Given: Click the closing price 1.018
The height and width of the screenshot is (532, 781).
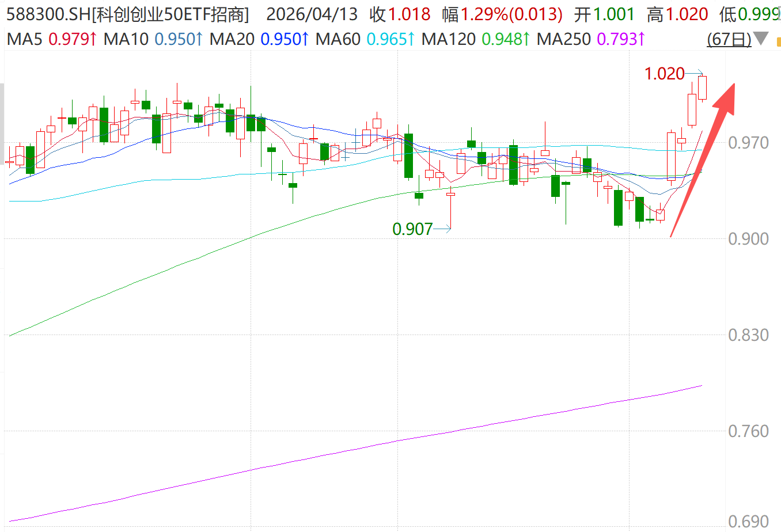Looking at the screenshot, I should (409, 14).
